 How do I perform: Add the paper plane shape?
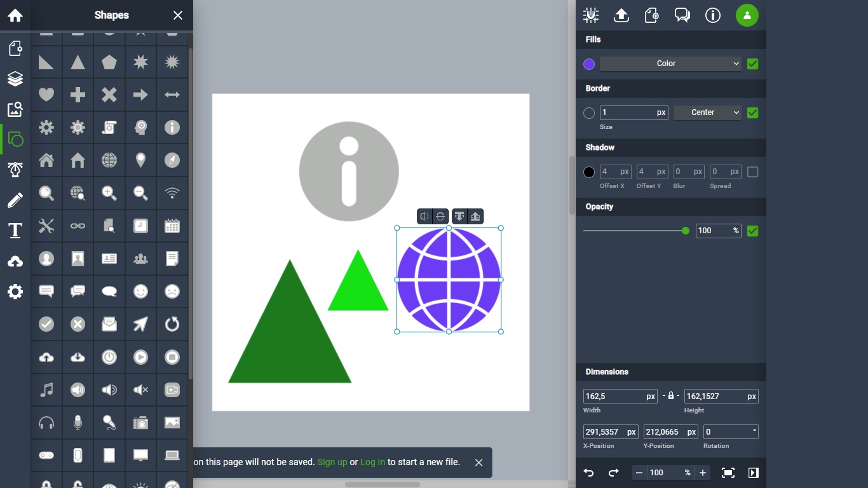coord(140,324)
